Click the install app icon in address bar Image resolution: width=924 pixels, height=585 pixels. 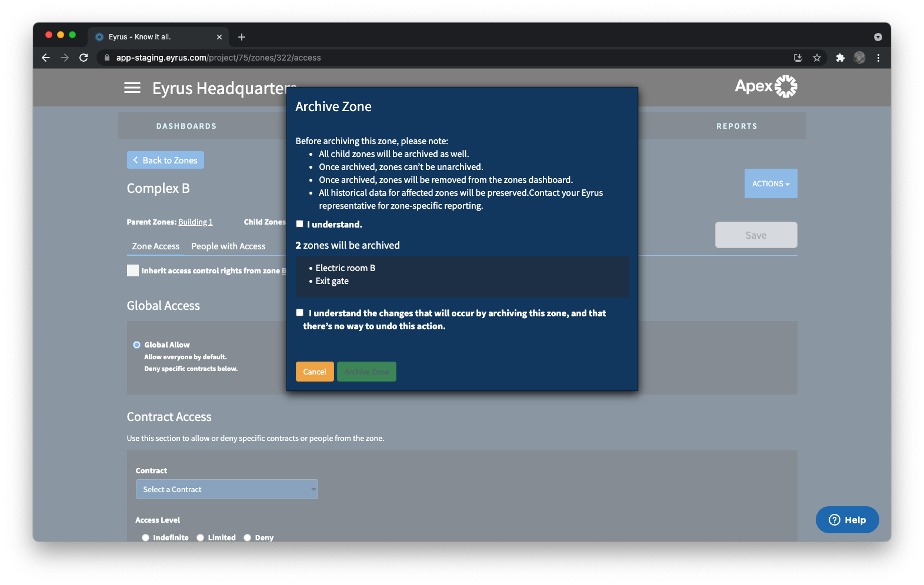[x=798, y=58]
